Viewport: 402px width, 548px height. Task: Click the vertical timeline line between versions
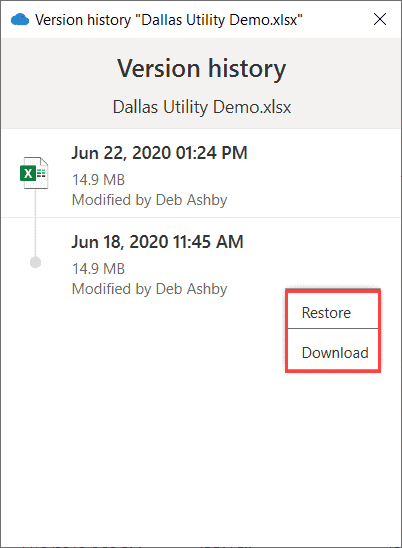35,223
